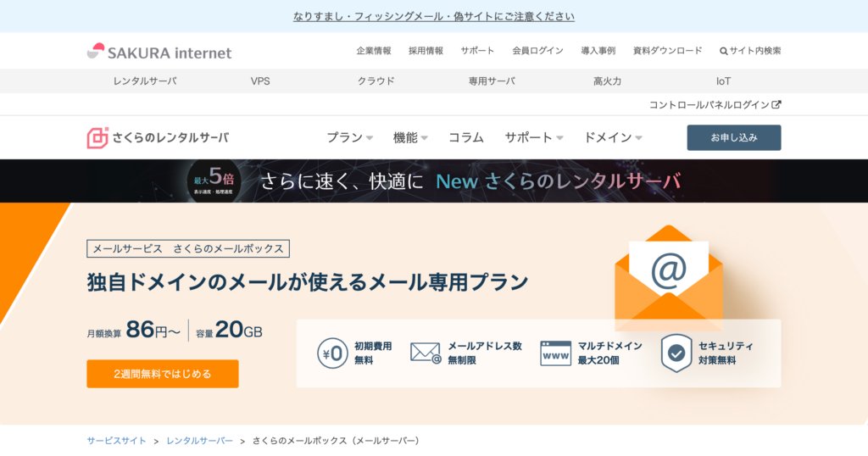The image size is (868, 456).
Task: Click the ¥0 初期費用 icon
Action: (x=332, y=353)
